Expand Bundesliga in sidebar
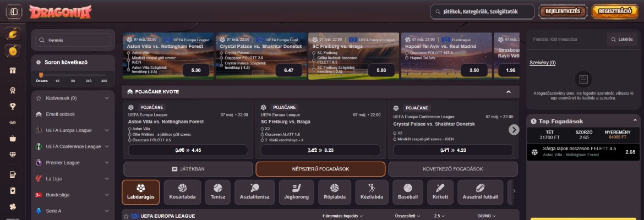This screenshot has width=644, height=220. pyautogui.click(x=73, y=195)
